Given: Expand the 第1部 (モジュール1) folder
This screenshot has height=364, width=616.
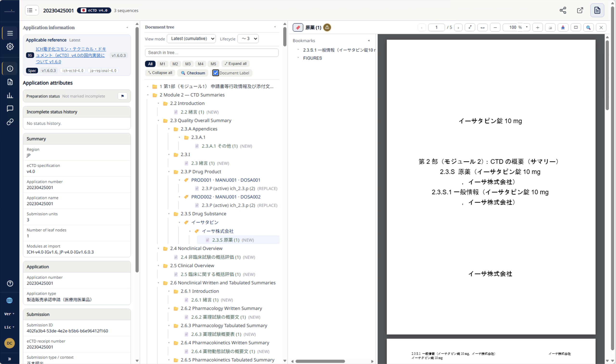Looking at the screenshot, I should tap(148, 86).
